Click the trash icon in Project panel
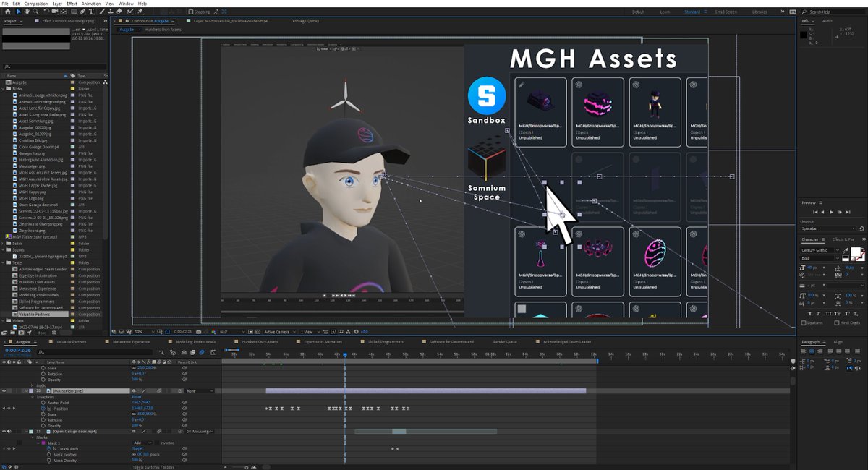This screenshot has height=470, width=868. [54, 333]
